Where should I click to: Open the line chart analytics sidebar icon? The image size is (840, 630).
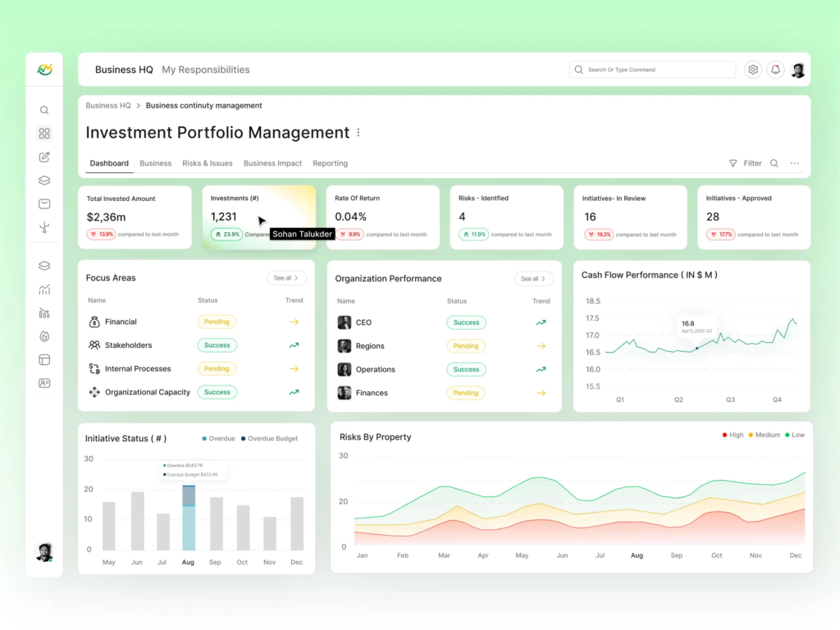click(44, 290)
